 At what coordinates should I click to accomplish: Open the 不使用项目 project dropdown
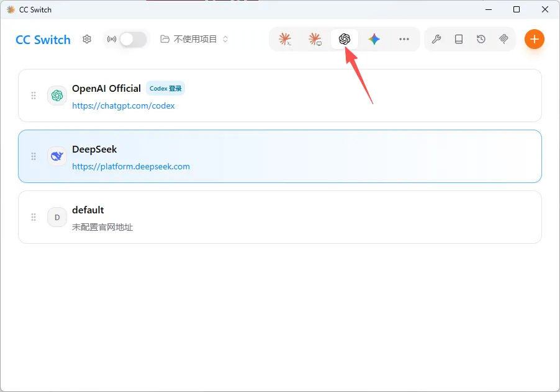tap(194, 39)
